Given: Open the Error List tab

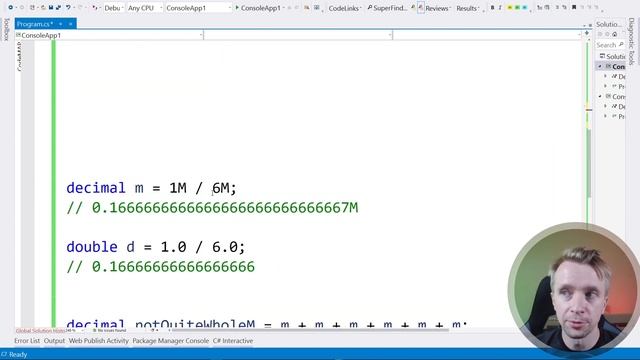Looking at the screenshot, I should click(27, 341).
